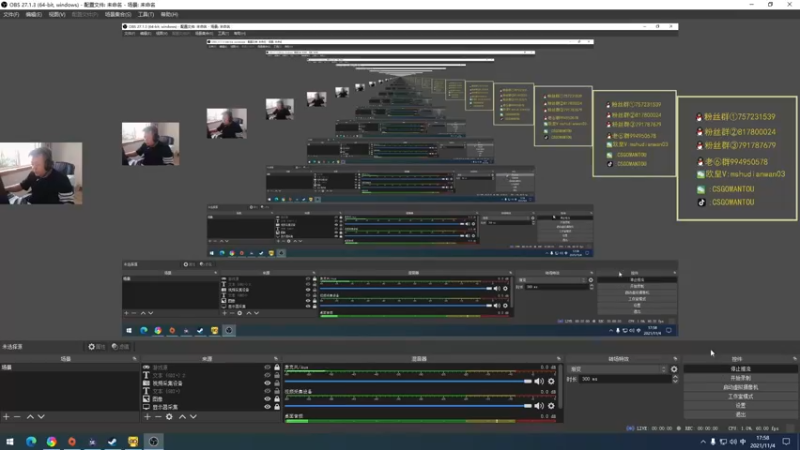Open Windows notification center icon
Viewport: 800px width, 450px height.
pyautogui.click(x=787, y=441)
